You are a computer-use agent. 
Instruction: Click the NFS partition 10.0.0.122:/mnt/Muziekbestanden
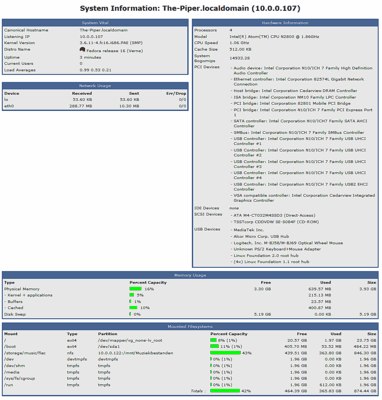135,353
